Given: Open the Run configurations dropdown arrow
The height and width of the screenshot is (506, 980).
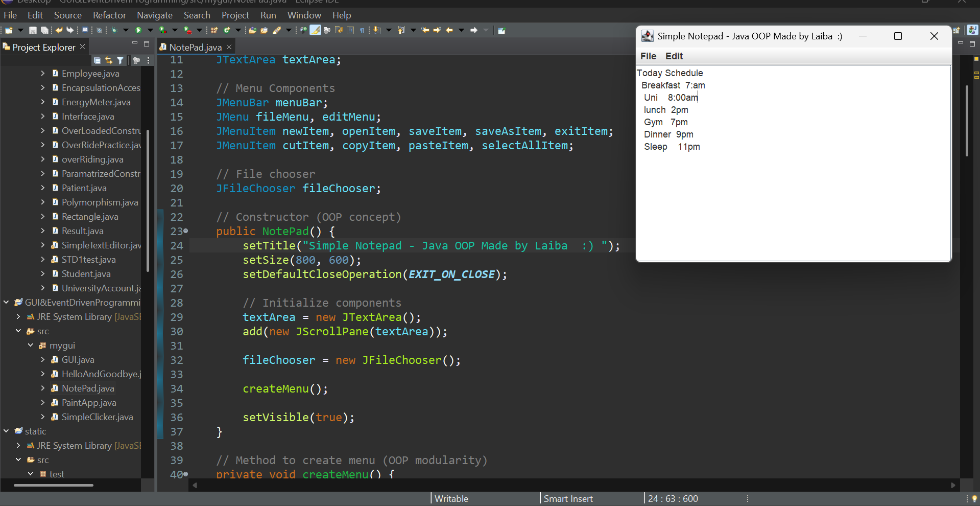Looking at the screenshot, I should pos(150,30).
